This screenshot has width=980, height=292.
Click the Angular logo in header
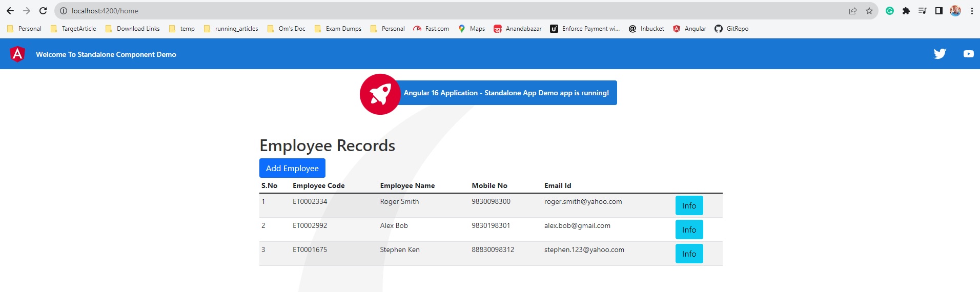[17, 54]
